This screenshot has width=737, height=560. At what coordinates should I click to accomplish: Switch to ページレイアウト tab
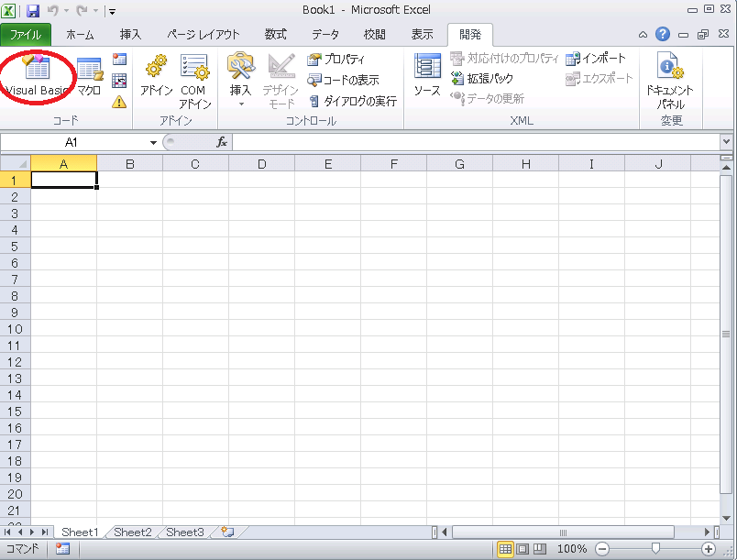coord(203,35)
